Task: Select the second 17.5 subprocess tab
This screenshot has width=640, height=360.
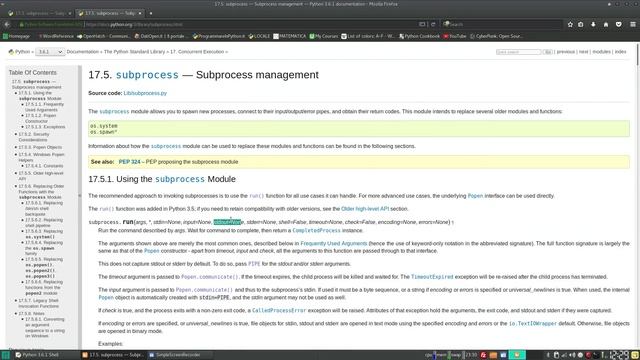Action: pos(110,13)
